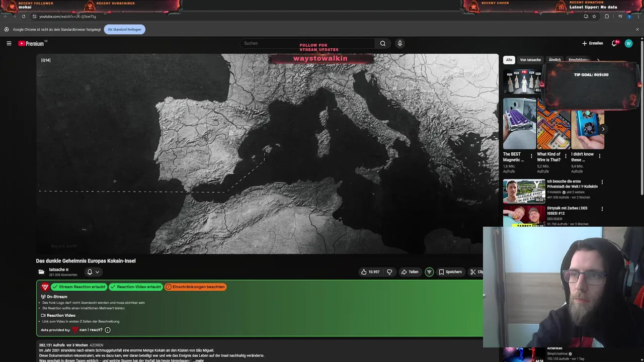Screen dimensions: 644x362
Task: Open Dirtytalk mit Zarbex video title
Action: (x=567, y=211)
